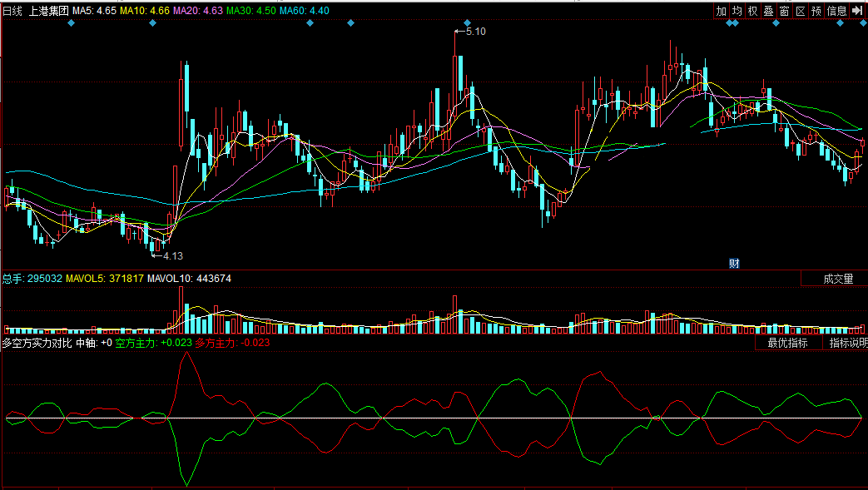Click the 权 price adjustment button
Viewport: 868px width, 490px height.
[x=753, y=11]
